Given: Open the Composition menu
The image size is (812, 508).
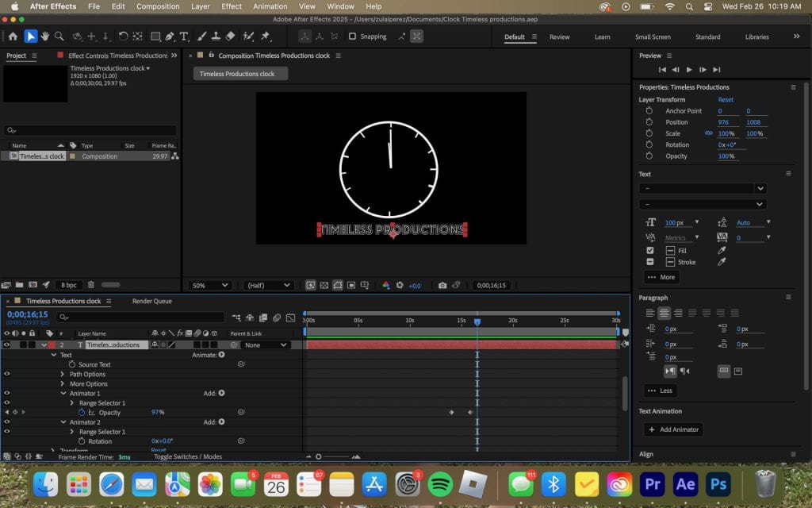Looking at the screenshot, I should point(158,6).
